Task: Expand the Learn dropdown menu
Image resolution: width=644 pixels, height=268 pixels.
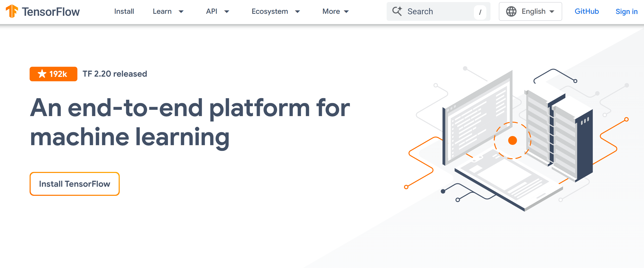Action: tap(168, 11)
